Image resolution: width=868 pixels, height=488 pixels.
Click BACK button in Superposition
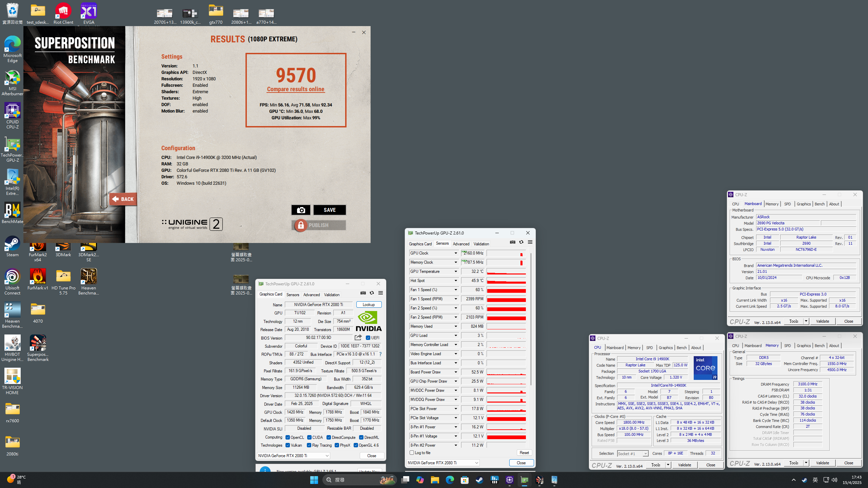123,199
